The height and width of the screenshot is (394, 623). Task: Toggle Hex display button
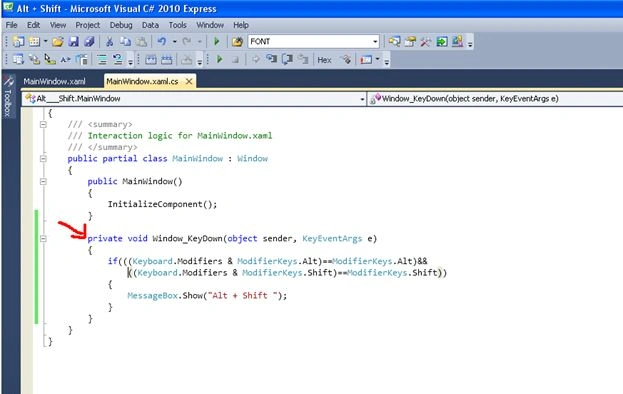coord(324,60)
